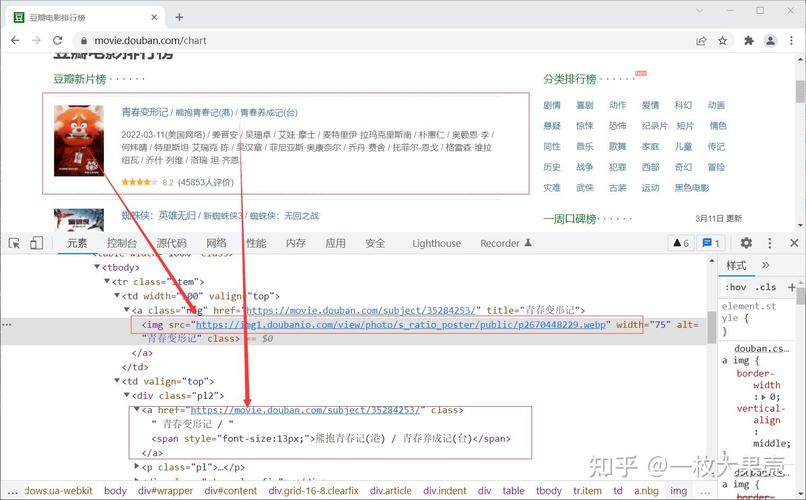Image resolution: width=806 pixels, height=500 pixels.
Task: Activate the inspect element picker icon
Action: pos(14,243)
